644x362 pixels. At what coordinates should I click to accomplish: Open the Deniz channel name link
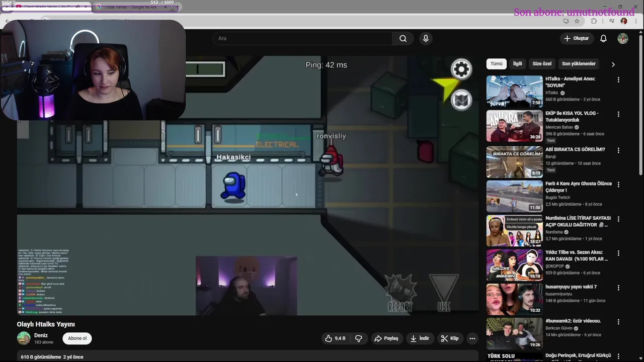(x=41, y=335)
